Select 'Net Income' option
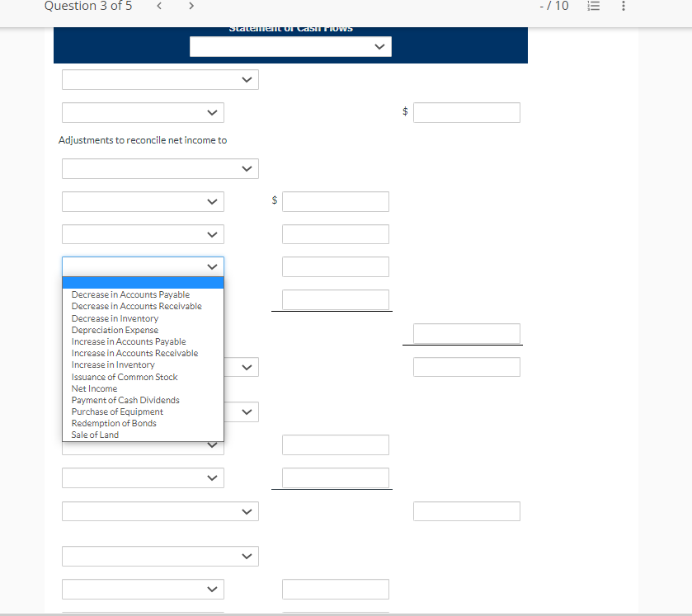 coord(143,388)
